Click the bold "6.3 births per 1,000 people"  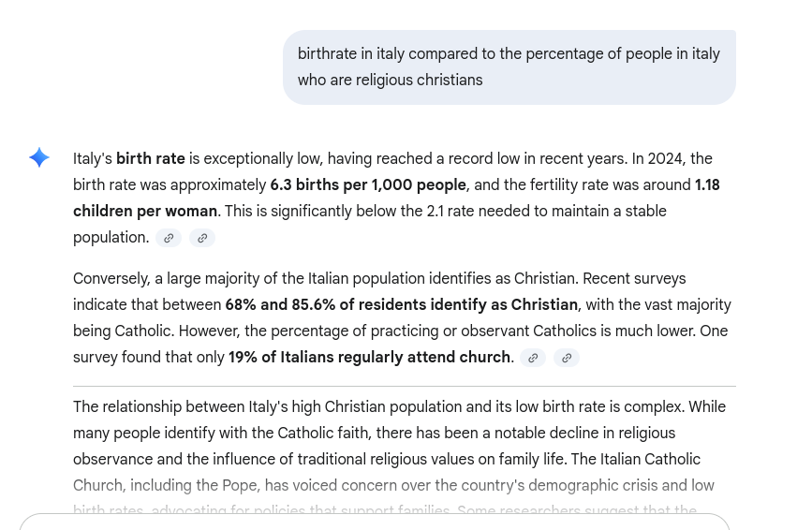point(367,185)
